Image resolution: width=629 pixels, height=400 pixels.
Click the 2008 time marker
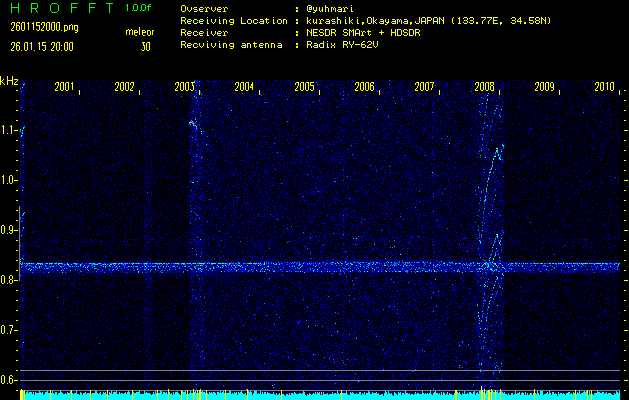[x=485, y=87]
